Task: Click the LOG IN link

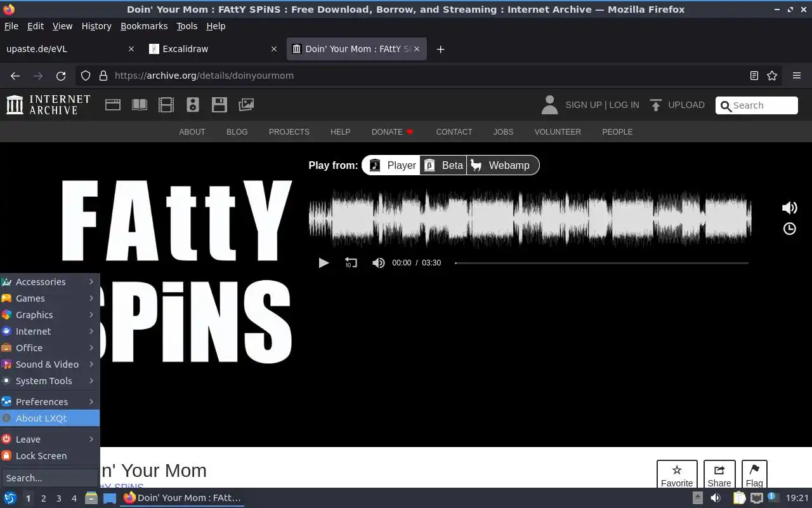Action: point(624,105)
